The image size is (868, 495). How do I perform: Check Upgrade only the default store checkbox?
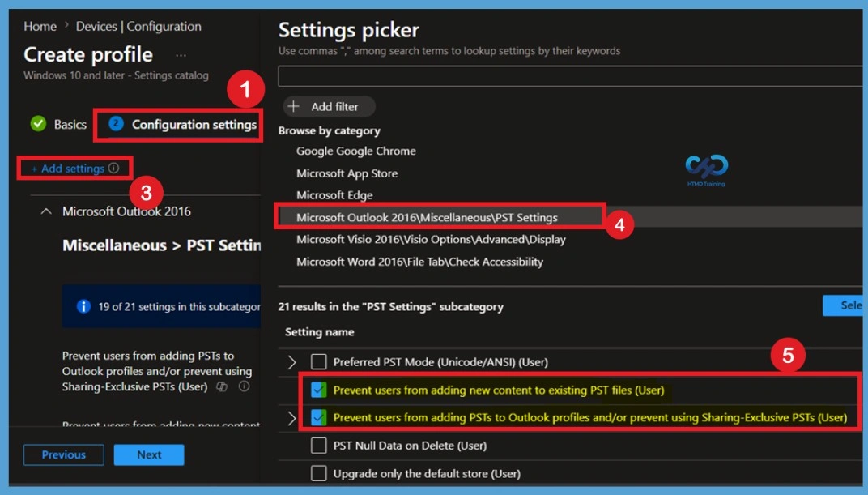pyautogui.click(x=319, y=473)
